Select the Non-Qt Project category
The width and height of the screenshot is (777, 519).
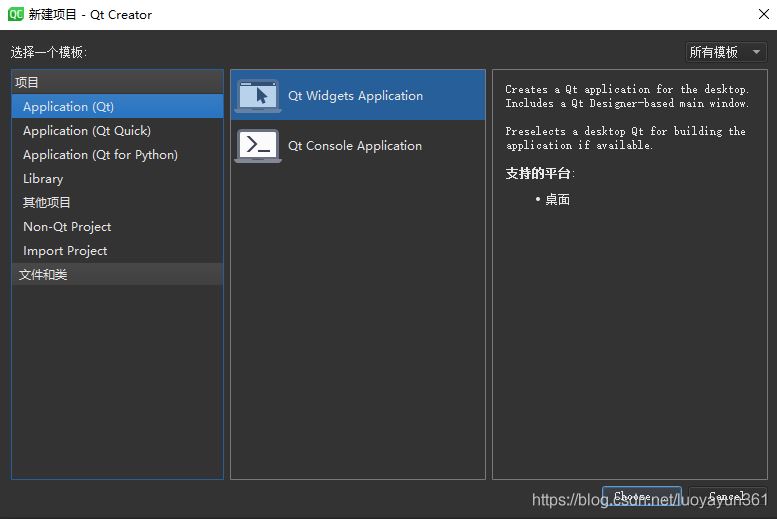tap(67, 227)
